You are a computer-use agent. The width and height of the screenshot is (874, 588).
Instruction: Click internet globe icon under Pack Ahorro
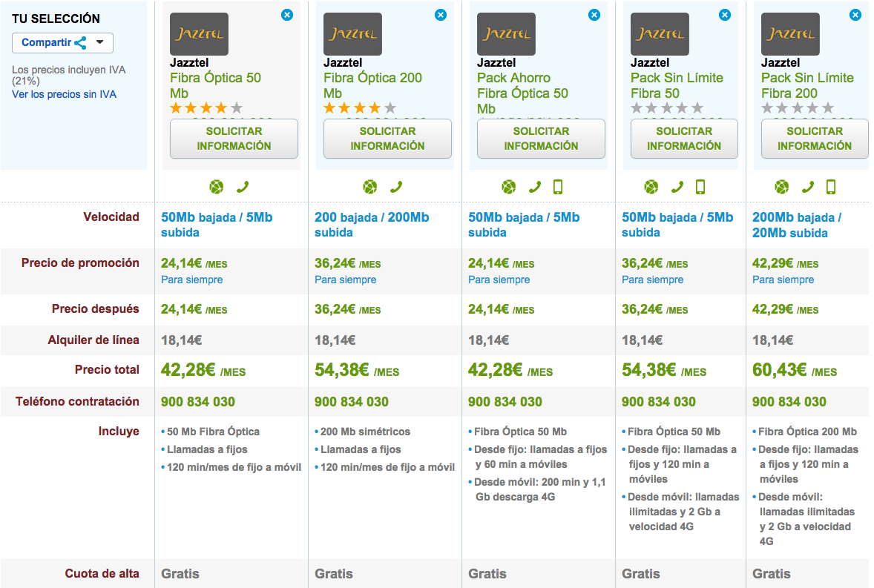[x=508, y=187]
